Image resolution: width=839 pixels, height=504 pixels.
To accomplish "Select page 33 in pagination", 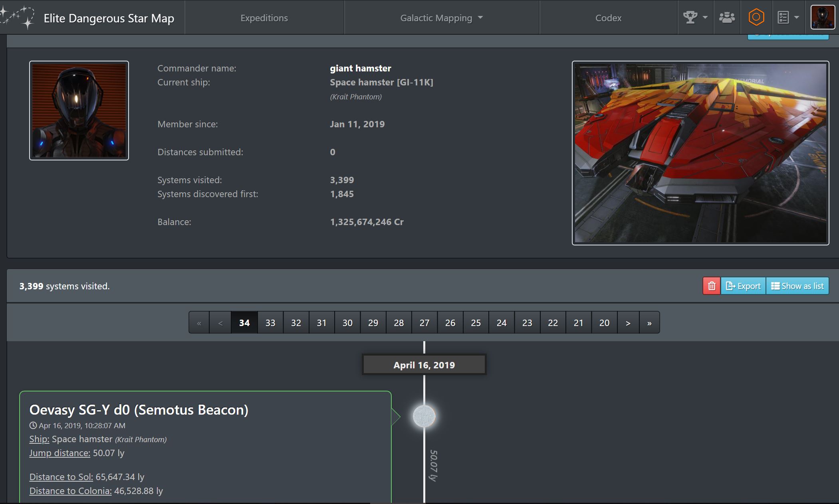I will click(x=270, y=322).
